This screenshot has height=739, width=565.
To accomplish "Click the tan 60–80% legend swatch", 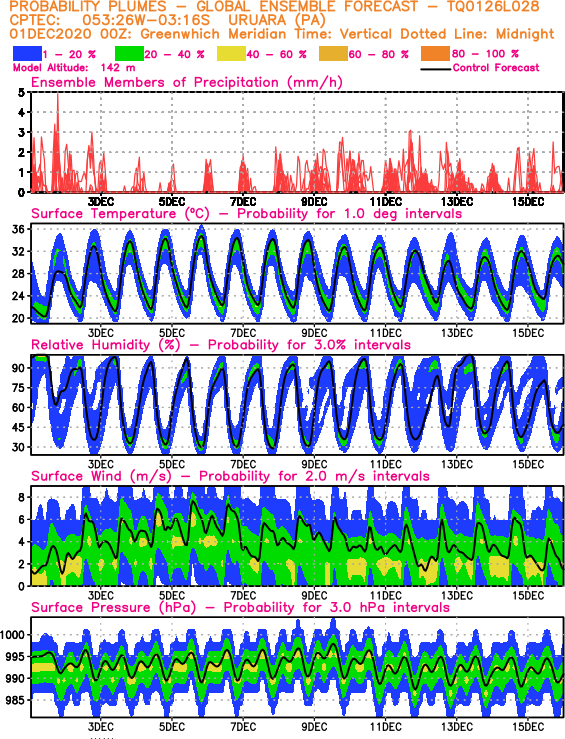I will point(334,54).
